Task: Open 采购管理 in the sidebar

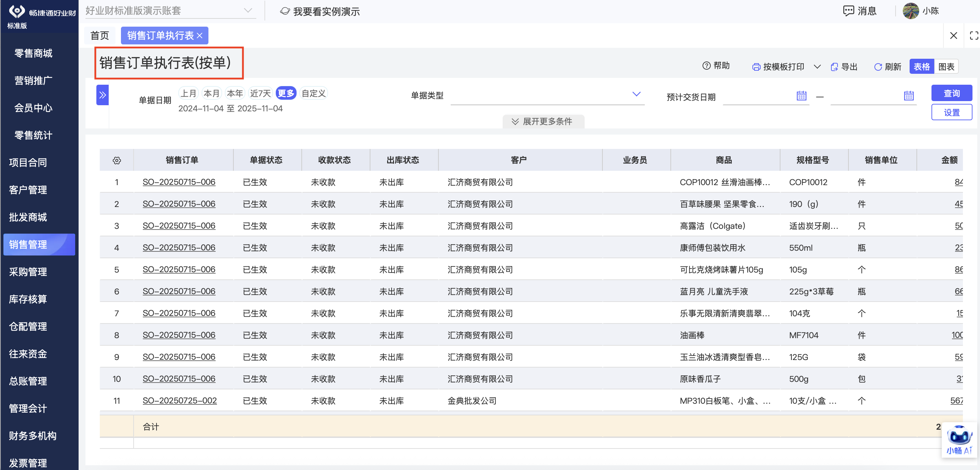Action: coord(28,272)
